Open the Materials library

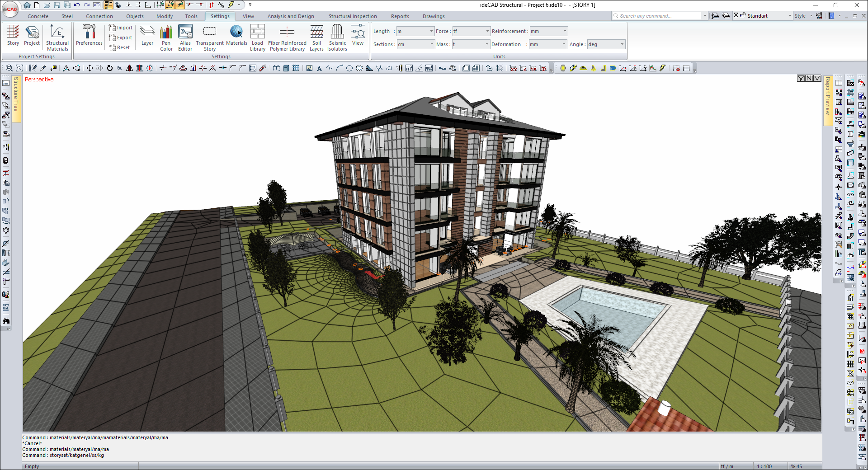(236, 36)
